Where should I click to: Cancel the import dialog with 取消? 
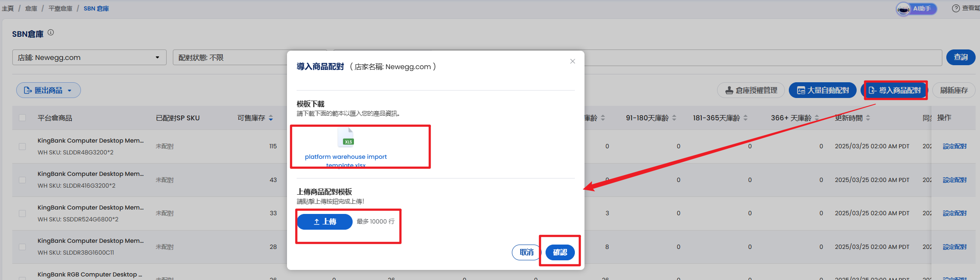point(527,252)
